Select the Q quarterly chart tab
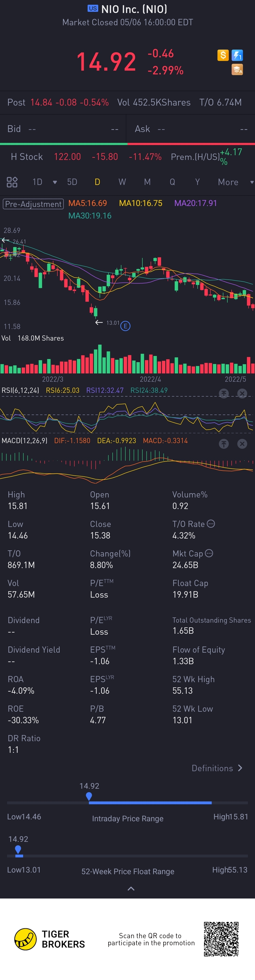 (x=173, y=182)
